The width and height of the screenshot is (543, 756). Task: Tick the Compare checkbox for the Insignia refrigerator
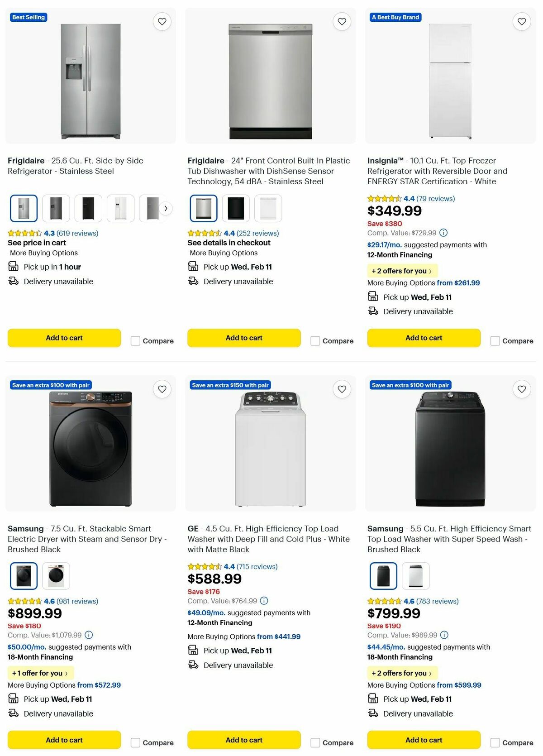[495, 340]
